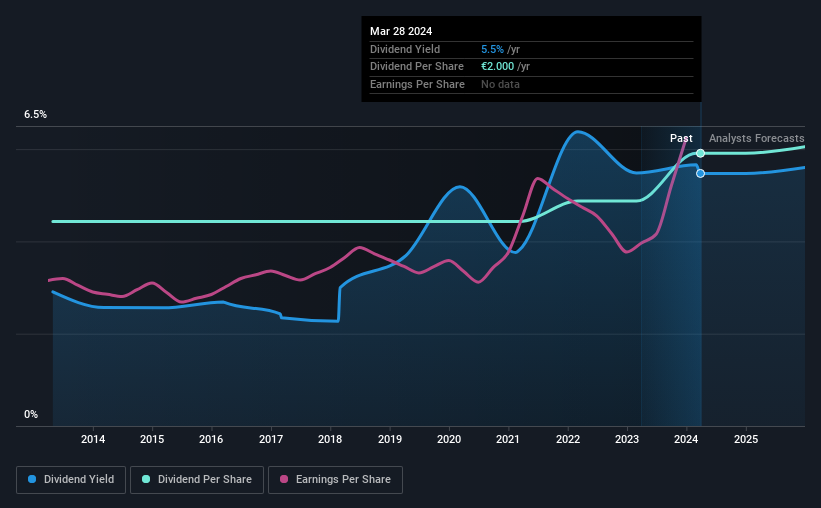The width and height of the screenshot is (821, 508).
Task: Select the blue data point marker on chart
Action: (x=700, y=173)
